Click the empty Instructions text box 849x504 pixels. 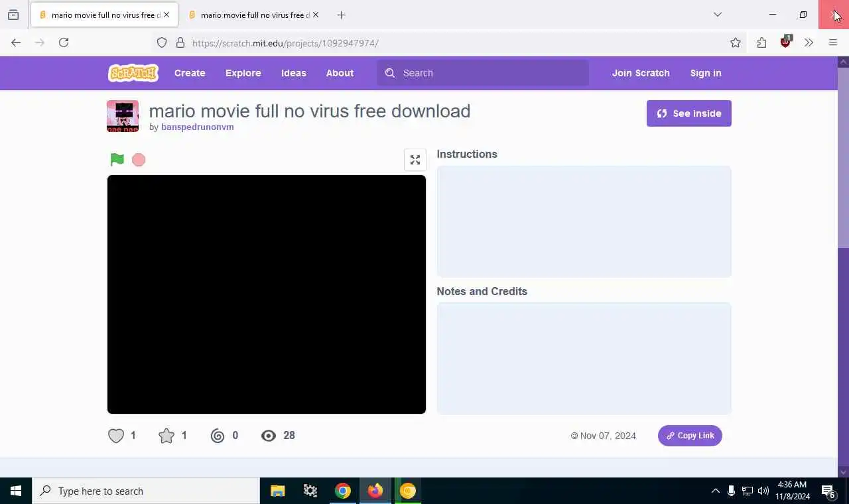click(584, 221)
